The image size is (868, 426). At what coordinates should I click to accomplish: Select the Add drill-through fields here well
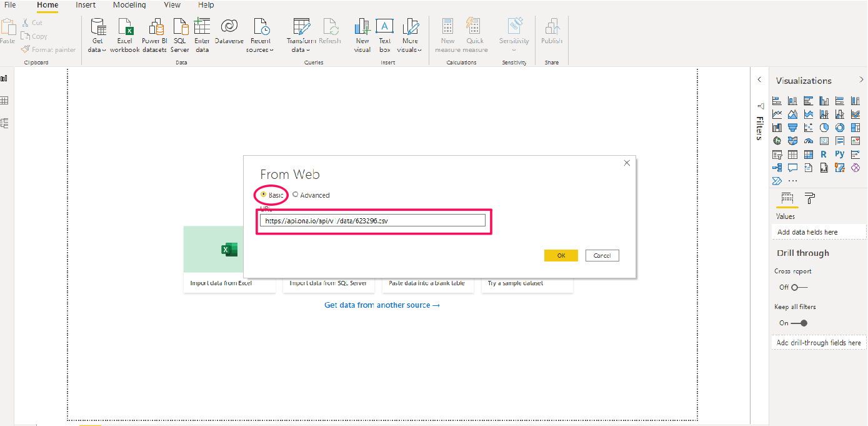(x=819, y=343)
